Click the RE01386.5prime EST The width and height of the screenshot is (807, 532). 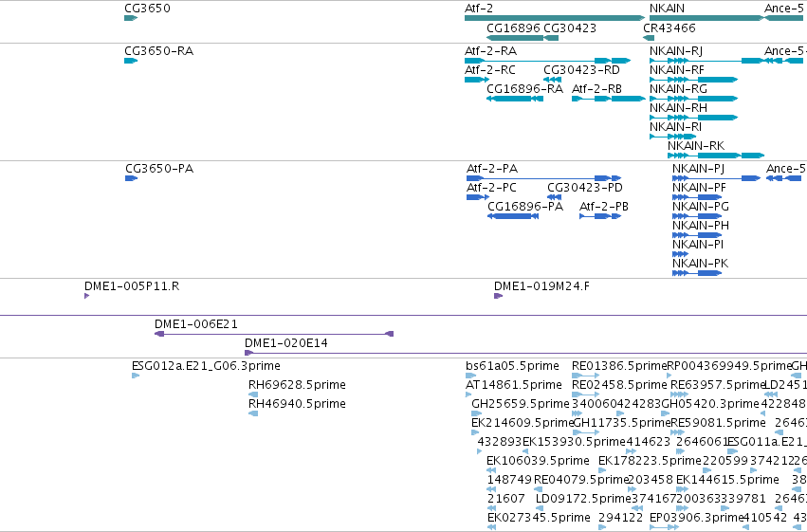pyautogui.click(x=586, y=376)
